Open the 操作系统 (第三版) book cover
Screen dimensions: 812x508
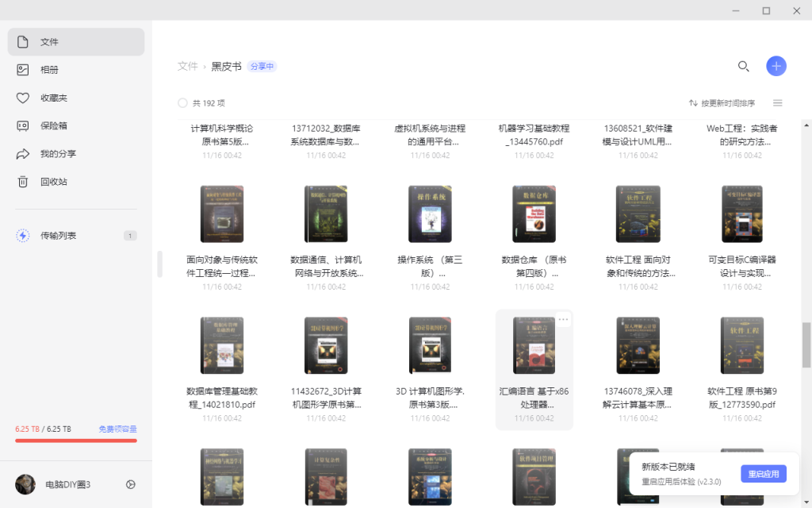pos(430,214)
